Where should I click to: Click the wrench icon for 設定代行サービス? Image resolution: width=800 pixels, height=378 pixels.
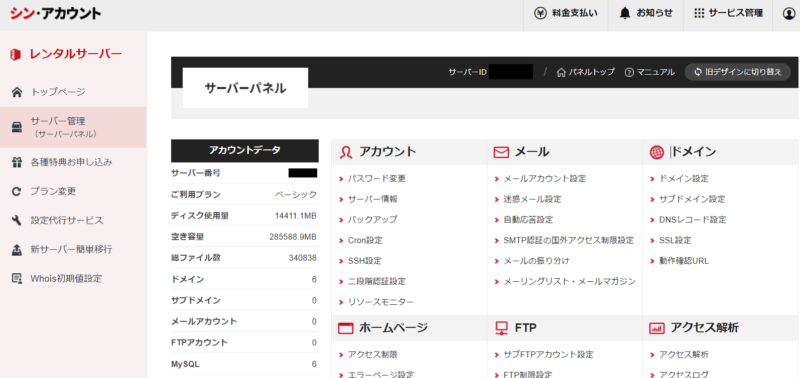click(x=17, y=220)
